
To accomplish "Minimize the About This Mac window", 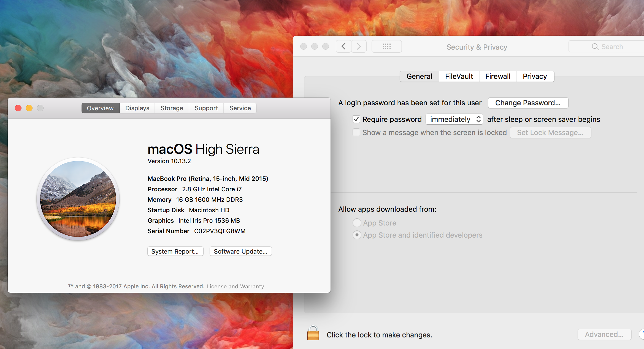I will point(29,108).
